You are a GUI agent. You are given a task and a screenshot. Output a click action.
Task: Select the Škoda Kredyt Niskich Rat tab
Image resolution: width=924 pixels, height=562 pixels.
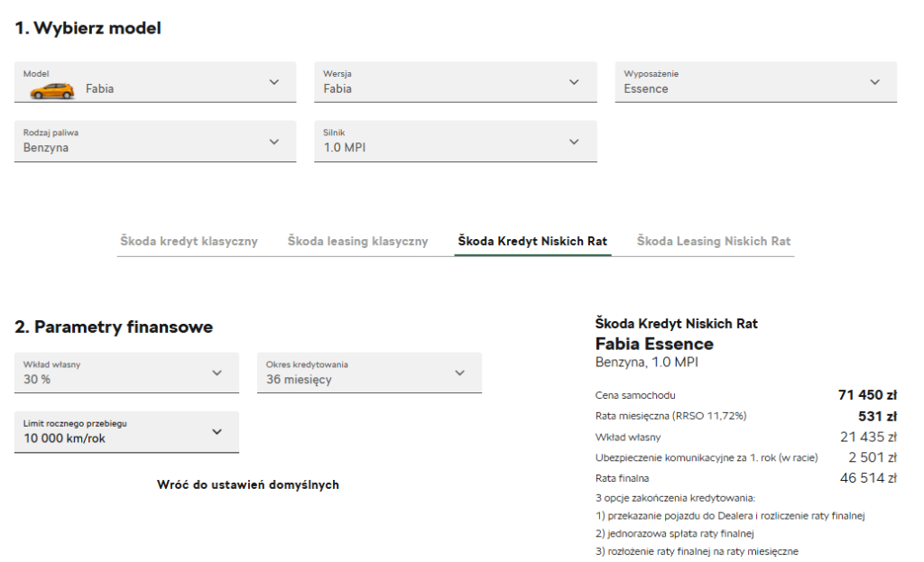532,241
